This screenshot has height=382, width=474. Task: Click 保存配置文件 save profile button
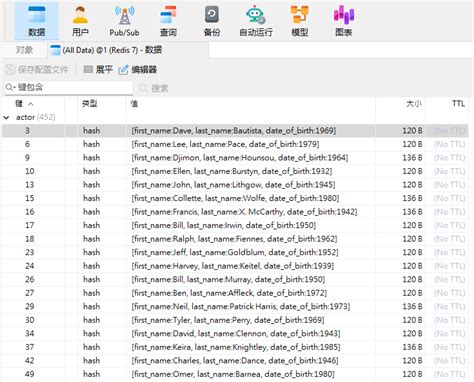37,69
